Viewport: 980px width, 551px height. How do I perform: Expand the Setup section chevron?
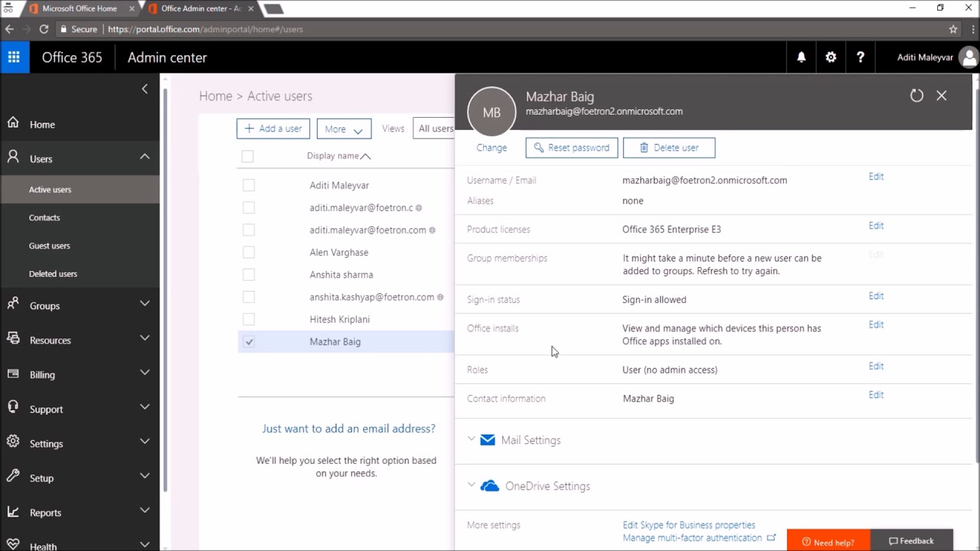point(145,476)
